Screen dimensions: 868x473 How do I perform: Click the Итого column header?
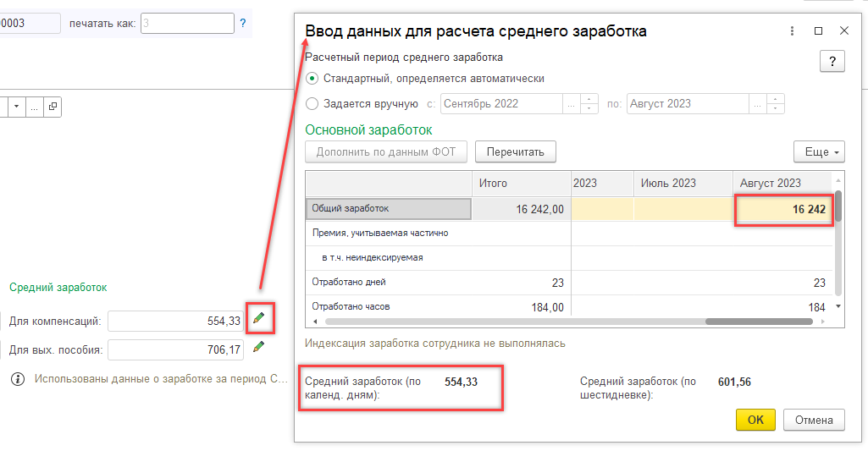pos(520,183)
